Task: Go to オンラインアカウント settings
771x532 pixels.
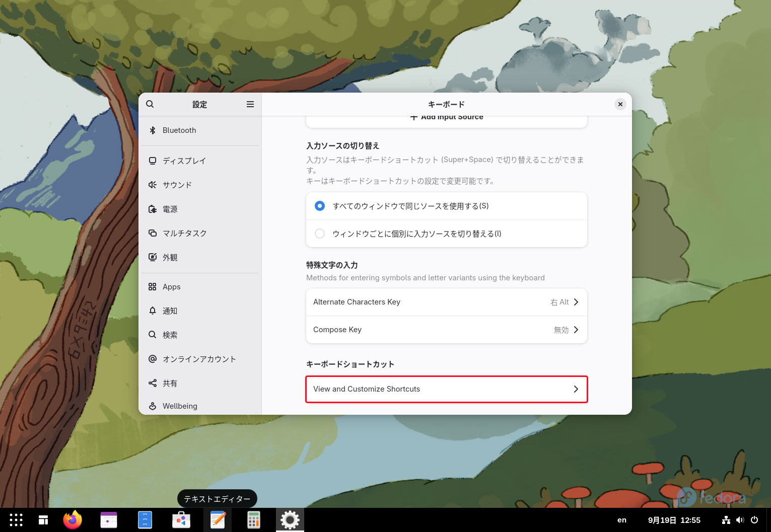Action: point(200,359)
